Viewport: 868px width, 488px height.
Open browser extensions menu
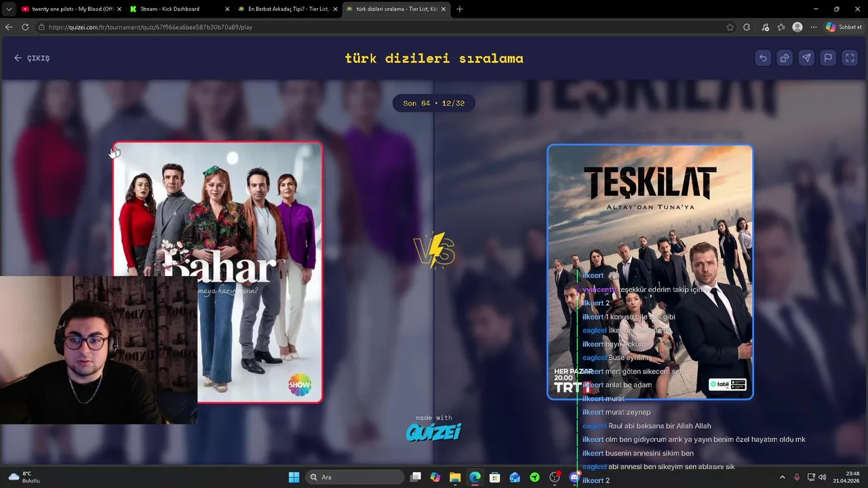(x=747, y=27)
